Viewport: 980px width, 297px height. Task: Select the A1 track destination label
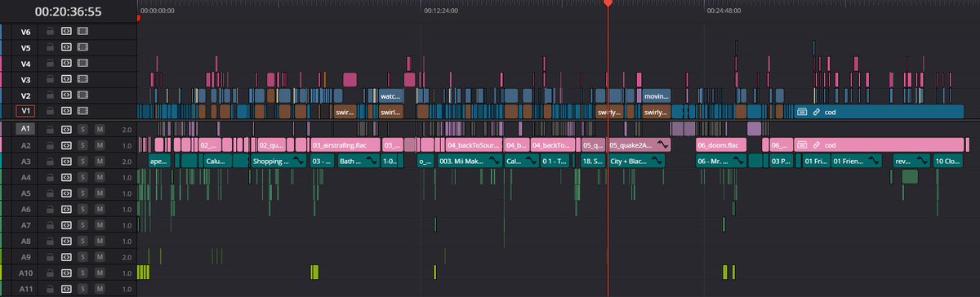pos(25,129)
